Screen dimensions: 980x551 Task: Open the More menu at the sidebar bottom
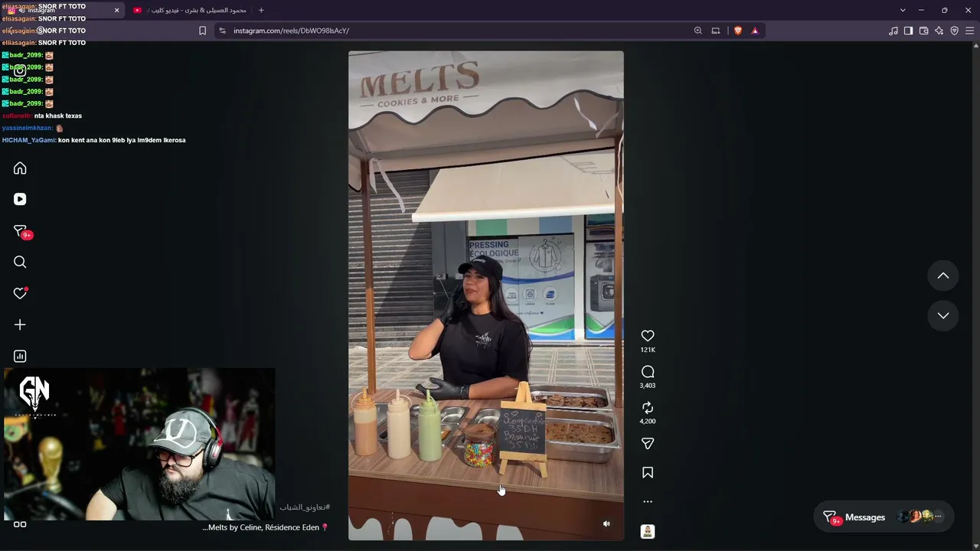[20, 524]
